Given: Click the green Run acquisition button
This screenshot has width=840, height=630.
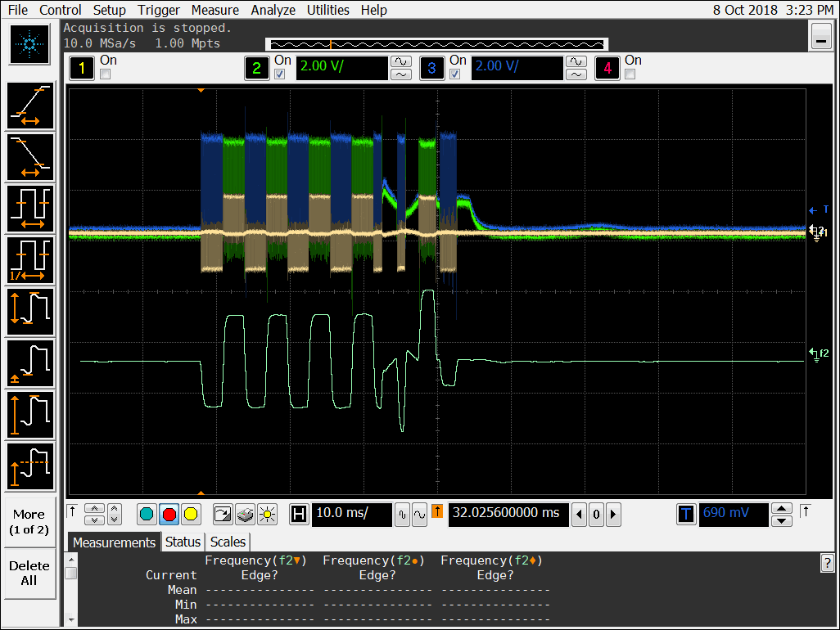Looking at the screenshot, I should [x=147, y=515].
